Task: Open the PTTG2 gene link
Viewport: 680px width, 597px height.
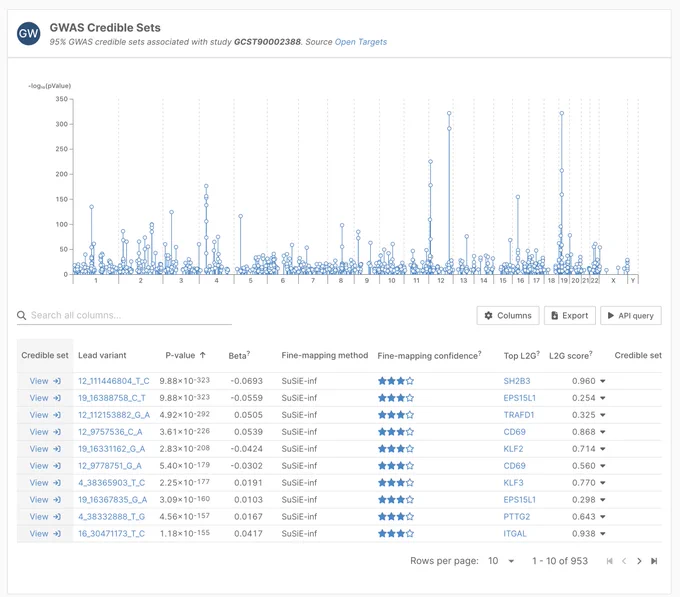Action: [x=517, y=516]
